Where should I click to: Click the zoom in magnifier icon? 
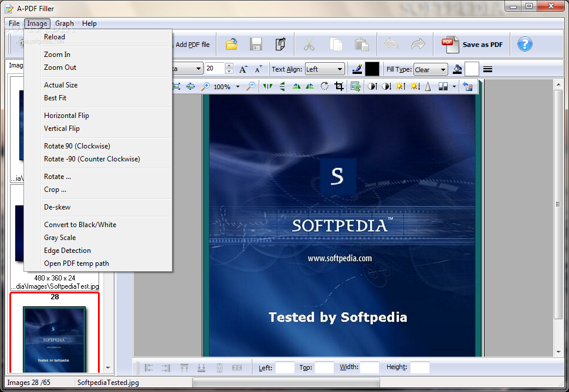pyautogui.click(x=205, y=86)
